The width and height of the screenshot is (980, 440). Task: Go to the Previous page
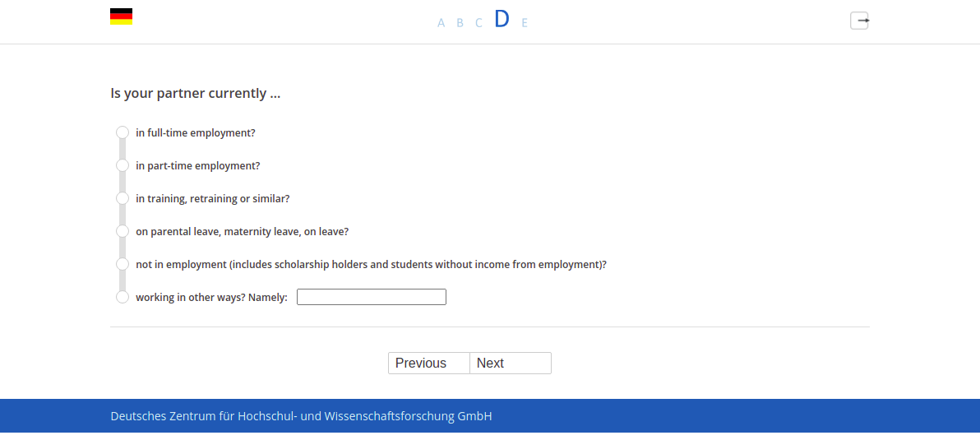pos(429,364)
